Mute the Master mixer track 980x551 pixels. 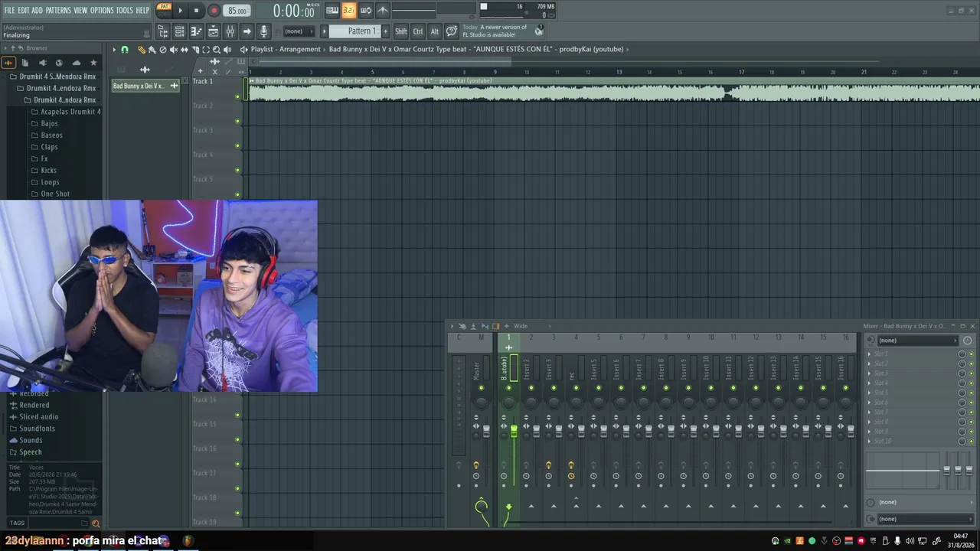(481, 388)
